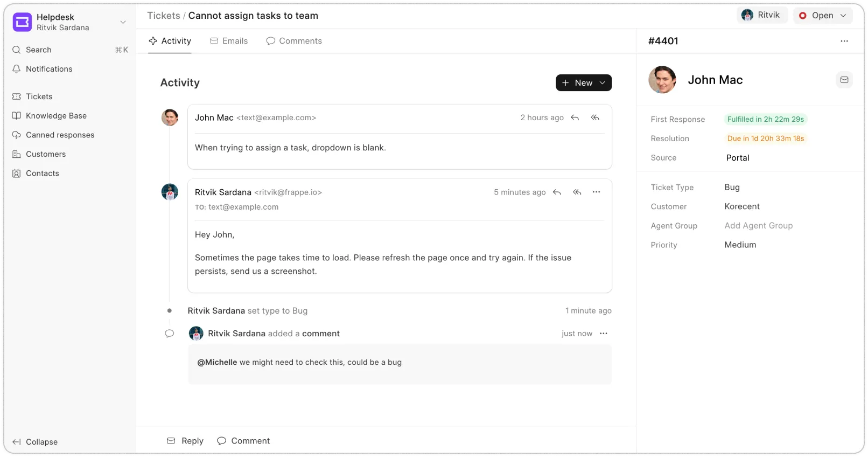
Task: Open more options on Ritvik Sardana's email
Action: [x=596, y=192]
